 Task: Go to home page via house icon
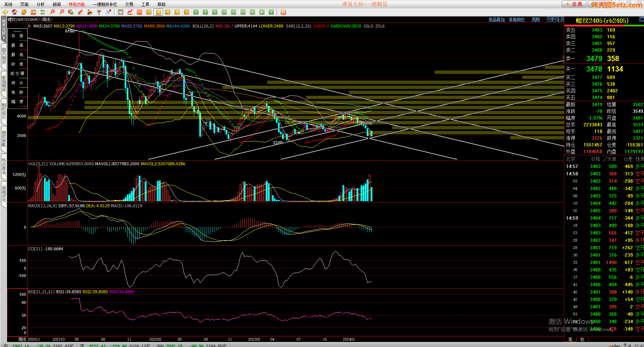[x=14, y=12]
